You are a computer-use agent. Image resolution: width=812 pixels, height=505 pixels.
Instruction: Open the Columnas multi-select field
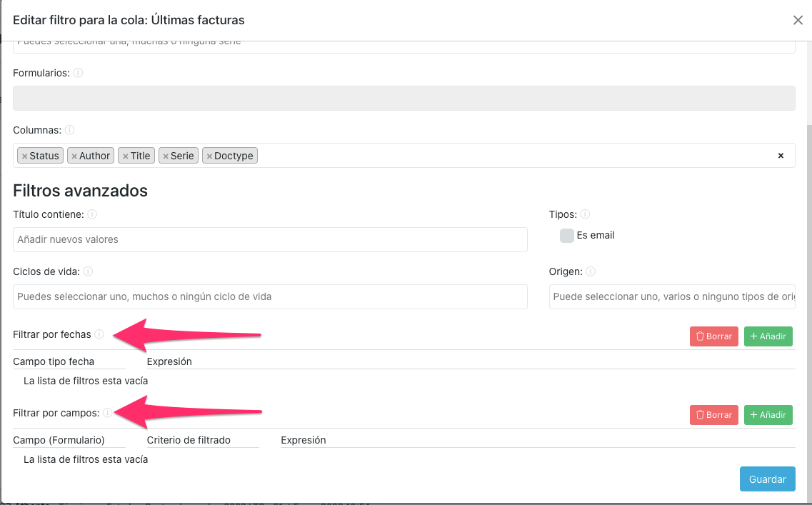pyautogui.click(x=514, y=156)
